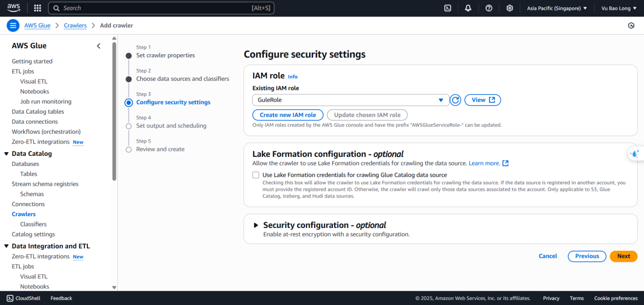Image resolution: width=644 pixels, height=305 pixels.
Task: Open Cookie preferences in the footer
Action: point(616,298)
